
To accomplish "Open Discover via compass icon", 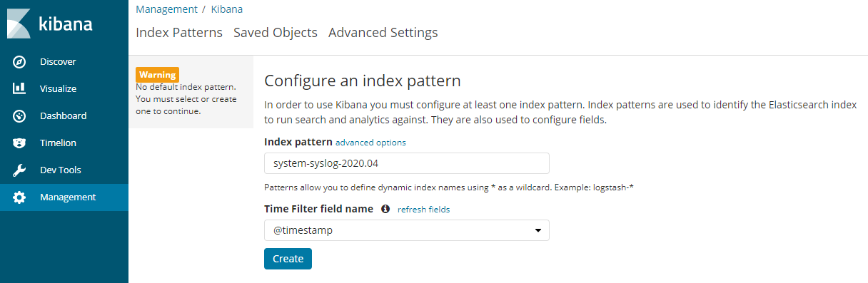I will pos(20,62).
